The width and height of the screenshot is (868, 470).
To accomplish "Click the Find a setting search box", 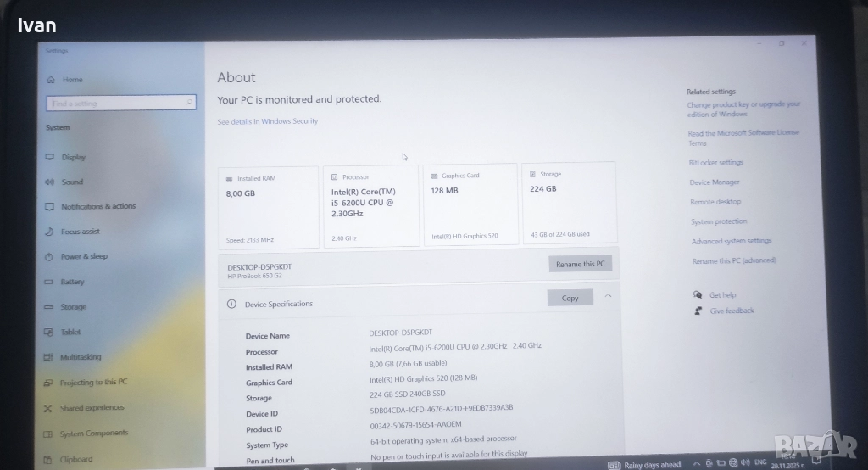I will [120, 104].
